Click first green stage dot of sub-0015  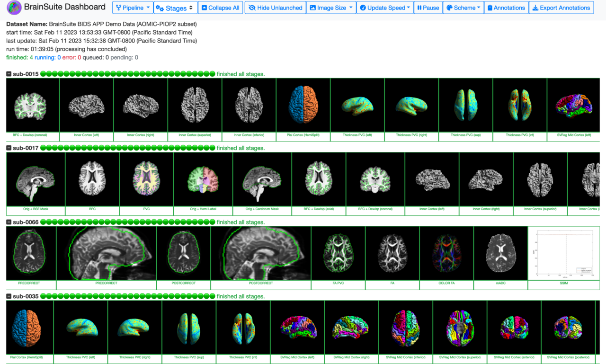(x=43, y=74)
